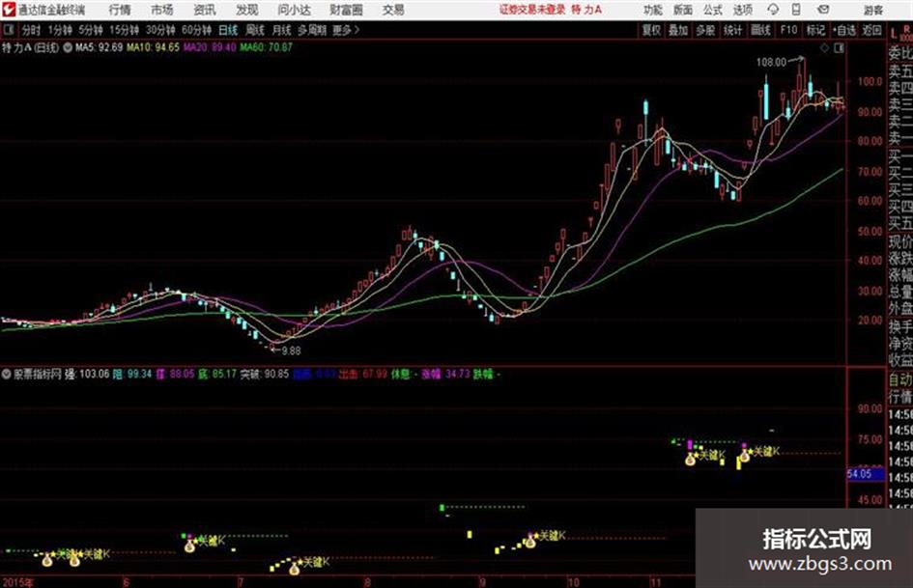Image resolution: width=913 pixels, height=588 pixels.
Task: Toggle the left panel icon beside 分时
Action: [9, 30]
